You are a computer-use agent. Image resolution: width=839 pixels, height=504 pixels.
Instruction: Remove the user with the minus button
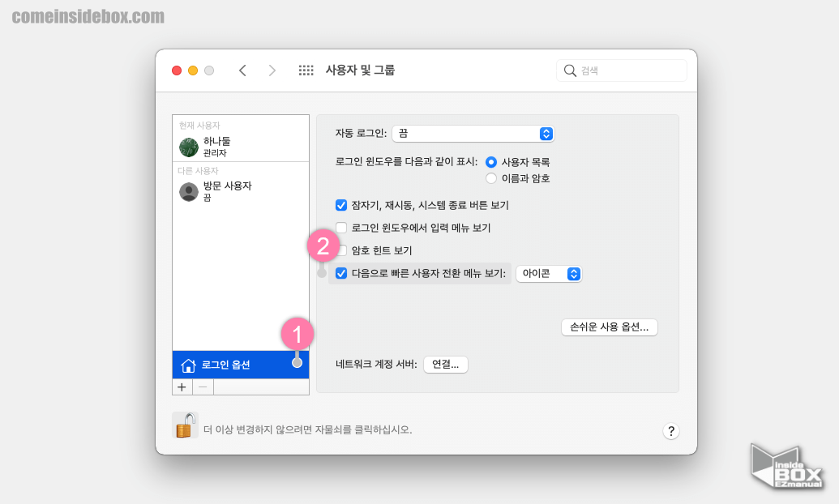(203, 387)
